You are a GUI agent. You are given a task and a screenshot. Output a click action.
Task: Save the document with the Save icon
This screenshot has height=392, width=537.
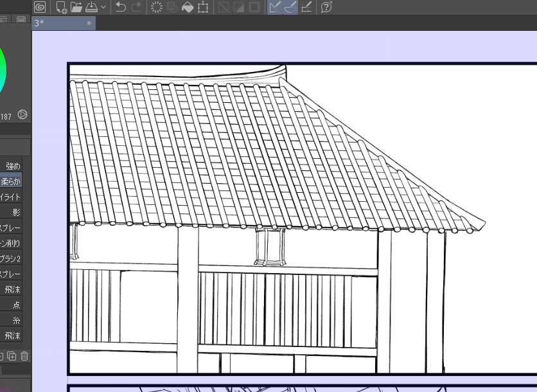[x=91, y=7]
